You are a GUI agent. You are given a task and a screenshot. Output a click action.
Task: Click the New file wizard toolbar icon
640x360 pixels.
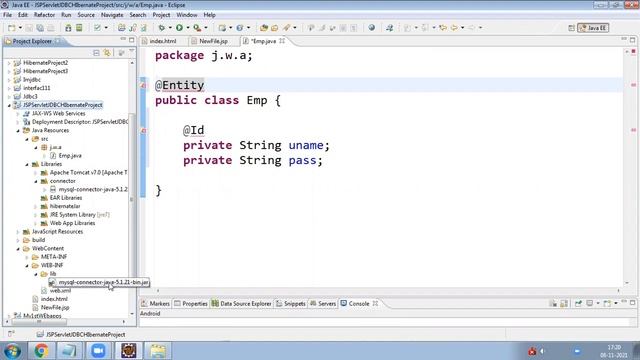click(11, 28)
